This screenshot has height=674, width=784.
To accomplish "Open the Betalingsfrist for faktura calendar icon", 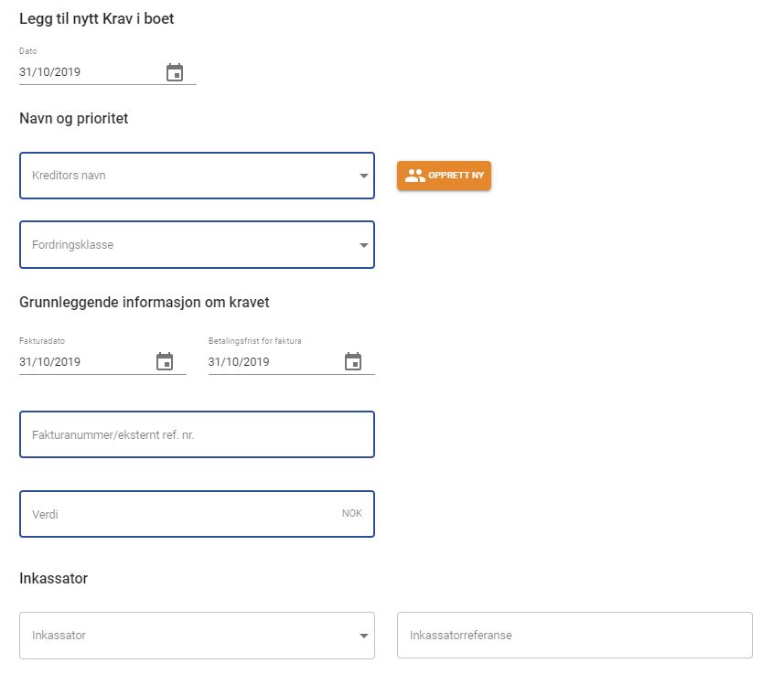I will tap(353, 361).
